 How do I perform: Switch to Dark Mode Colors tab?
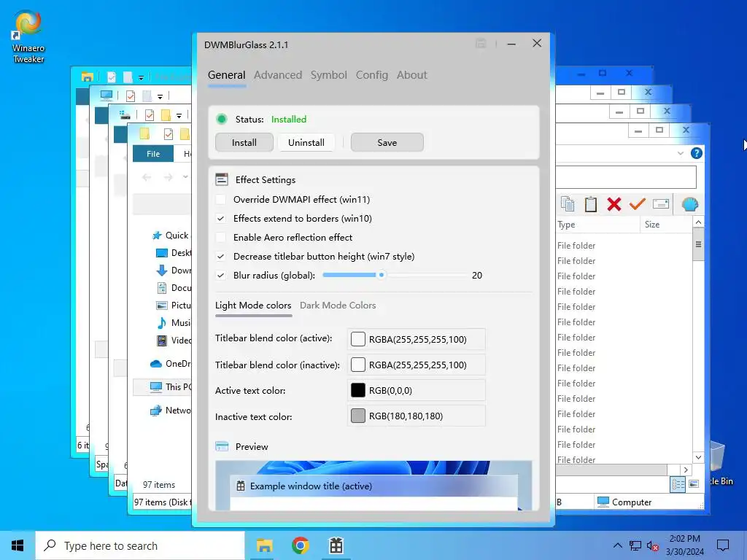(338, 306)
